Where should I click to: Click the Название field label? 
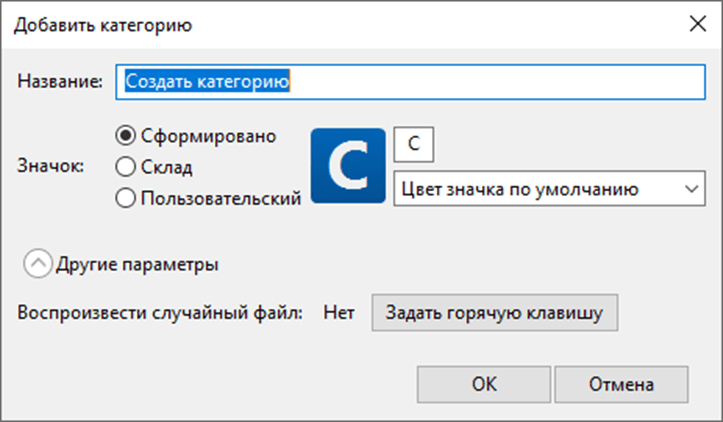coord(60,82)
